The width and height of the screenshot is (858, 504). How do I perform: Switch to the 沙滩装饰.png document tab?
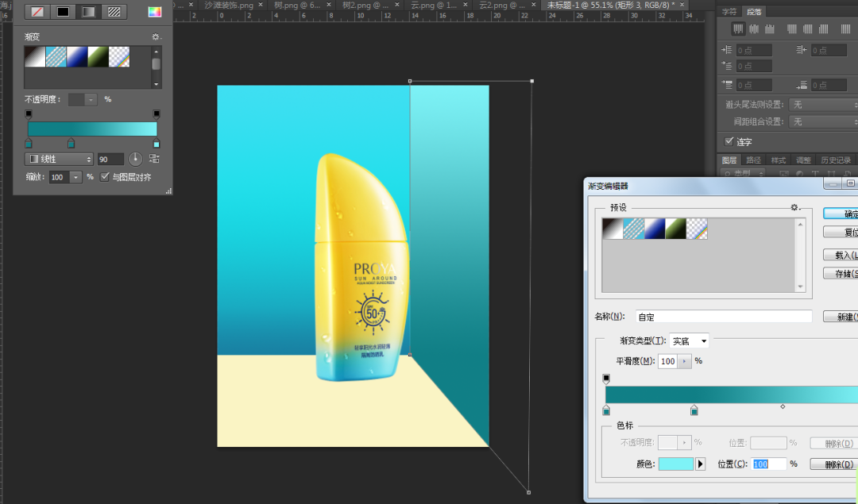click(229, 5)
